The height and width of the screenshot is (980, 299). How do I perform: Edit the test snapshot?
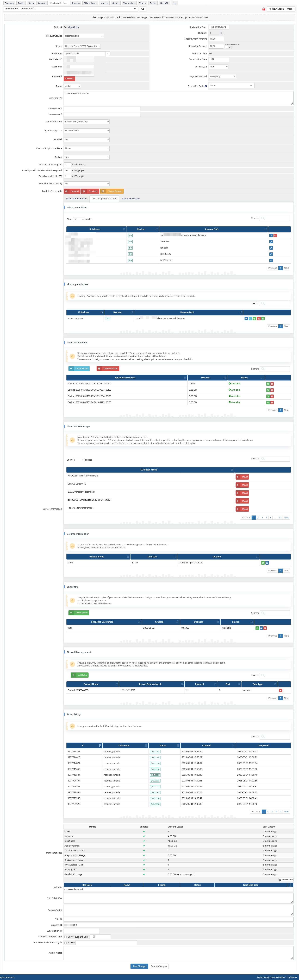pos(257,628)
